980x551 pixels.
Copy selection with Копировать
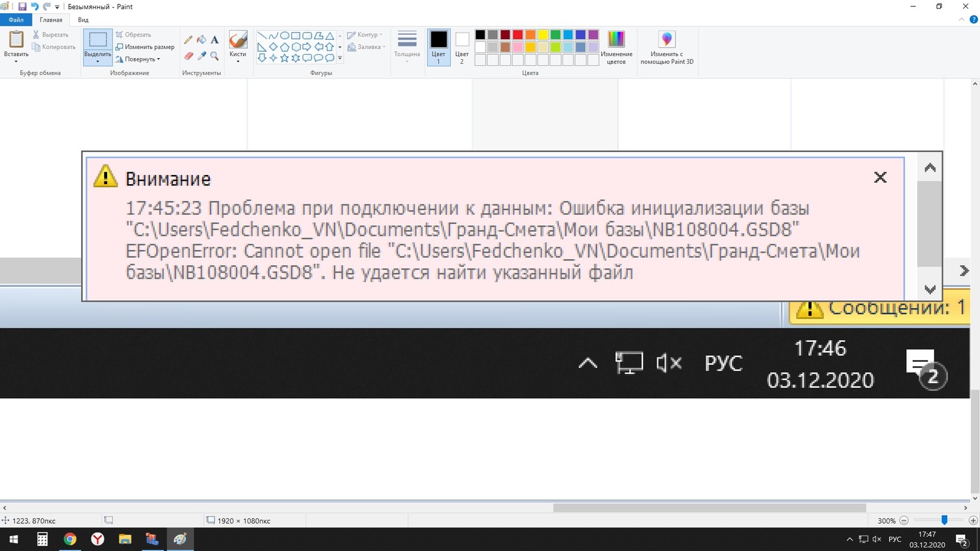click(x=54, y=47)
